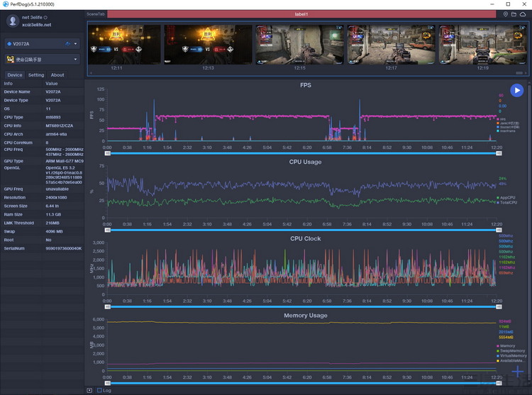532x395 pixels.
Task: Toggle Jank series in FPS chart legend
Action: [508, 123]
